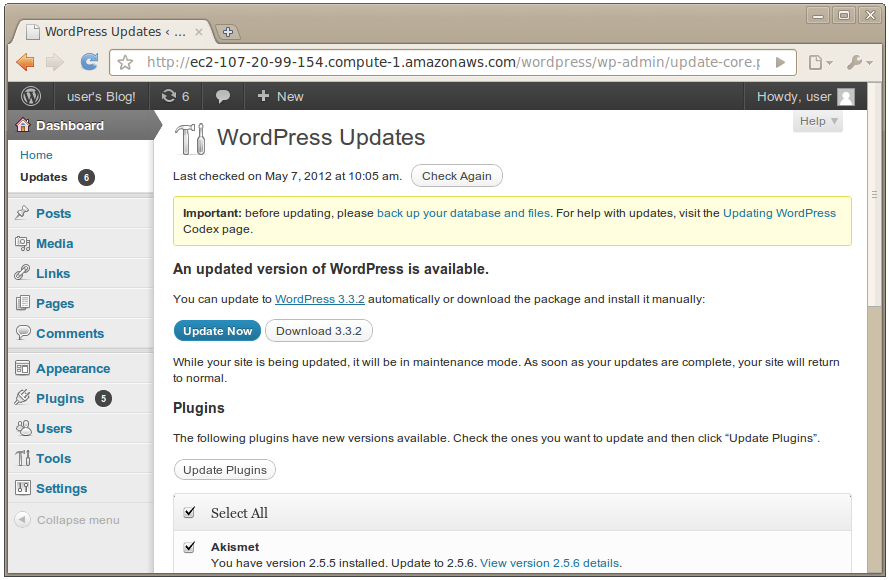Open user's Blog! site menu
Screen dimensions: 889x580
click(x=101, y=96)
